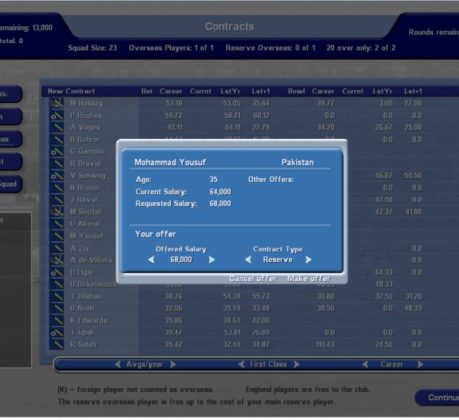Click the Cancel offer button
This screenshot has height=420, width=459.
(x=253, y=278)
